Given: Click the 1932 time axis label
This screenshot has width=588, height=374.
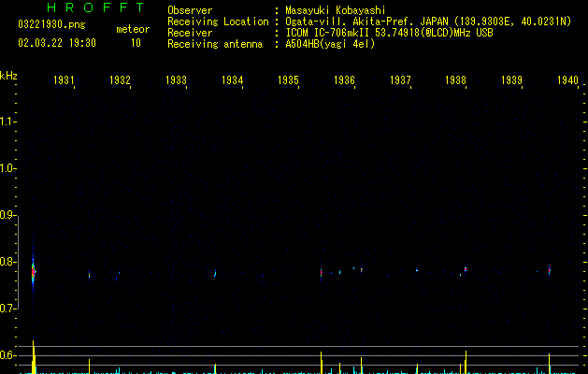Looking at the screenshot, I should pos(120,79).
